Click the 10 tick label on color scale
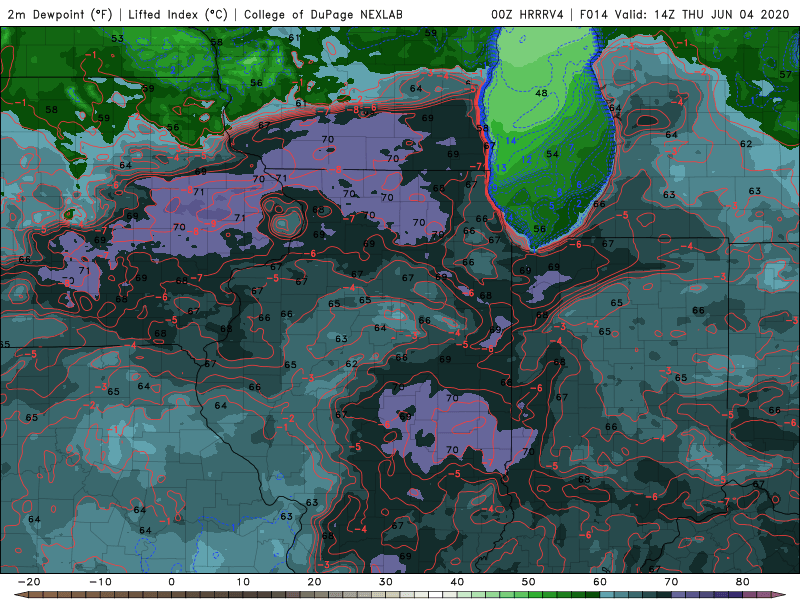This screenshot has height=600, width=800. [x=243, y=582]
